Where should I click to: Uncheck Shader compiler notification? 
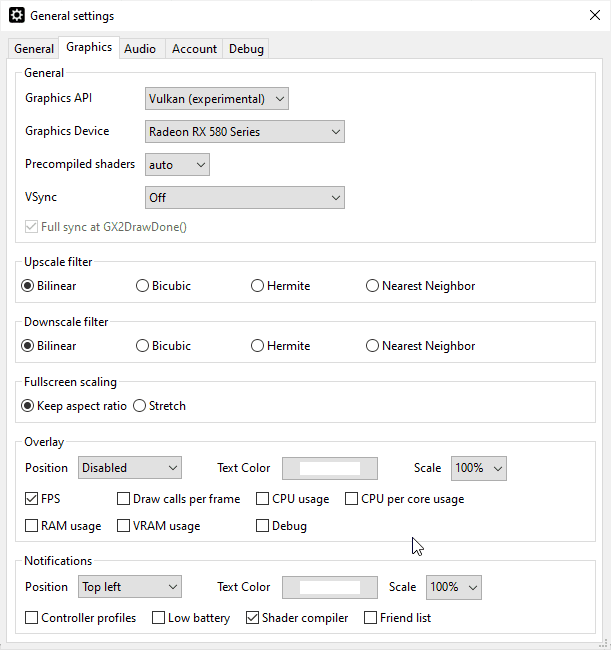click(x=253, y=618)
